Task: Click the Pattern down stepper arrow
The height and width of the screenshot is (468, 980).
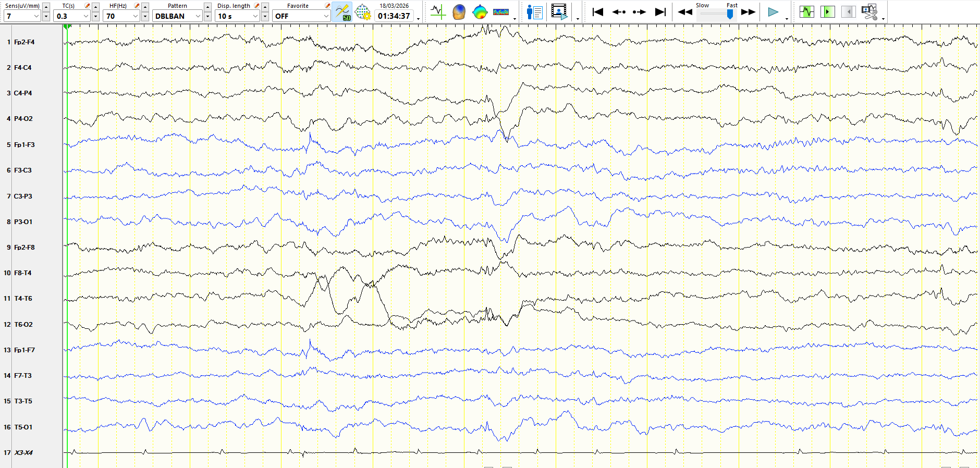Action: (207, 17)
